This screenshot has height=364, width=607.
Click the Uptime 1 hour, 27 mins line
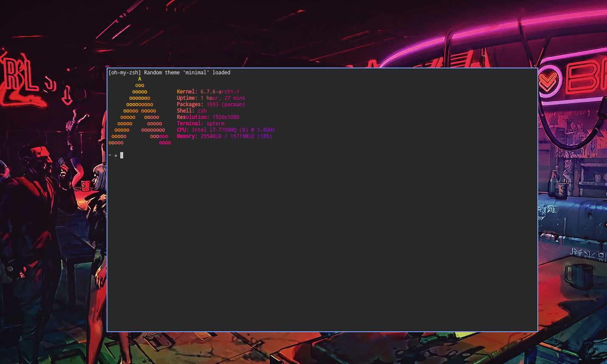(x=211, y=98)
